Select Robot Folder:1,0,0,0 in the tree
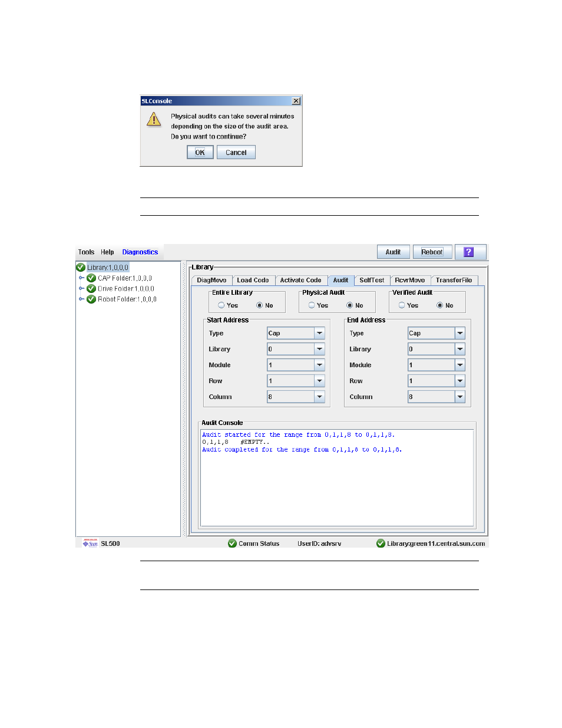 [127, 299]
